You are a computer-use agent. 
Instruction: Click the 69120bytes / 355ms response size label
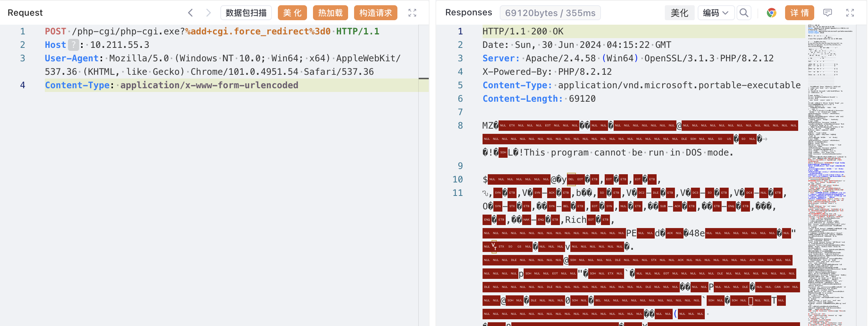point(550,13)
